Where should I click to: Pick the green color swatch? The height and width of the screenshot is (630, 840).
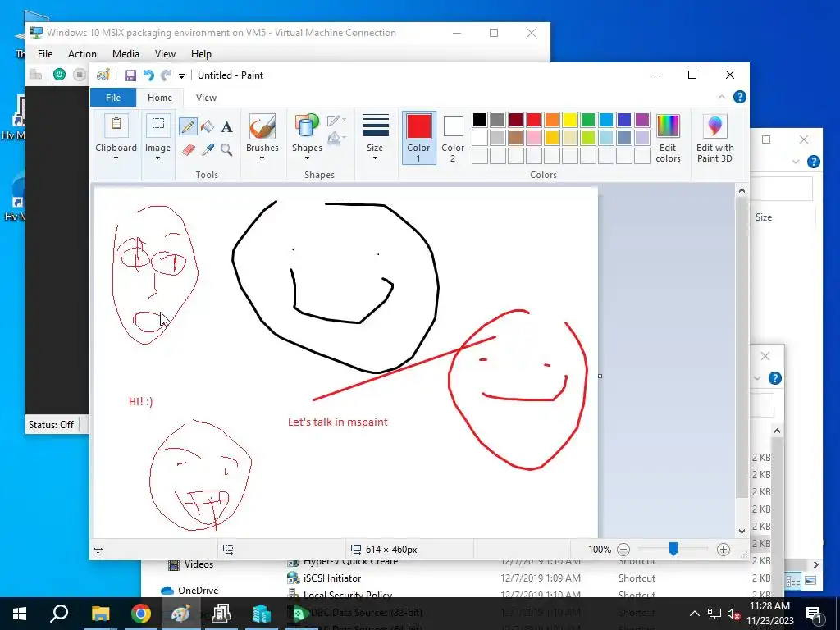(587, 120)
